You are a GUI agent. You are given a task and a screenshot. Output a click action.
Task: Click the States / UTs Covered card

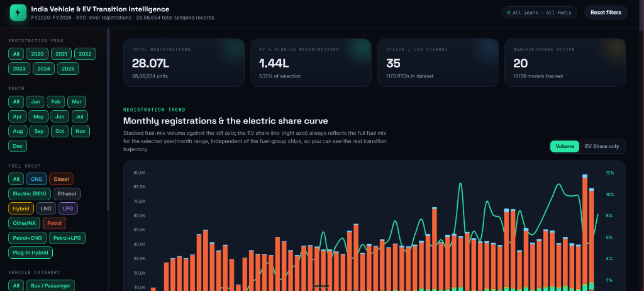(x=438, y=62)
